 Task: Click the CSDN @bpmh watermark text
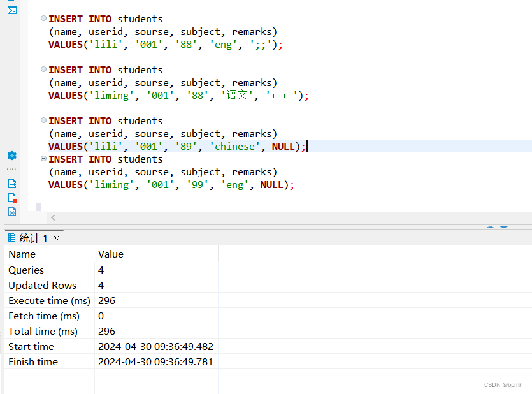[503, 384]
